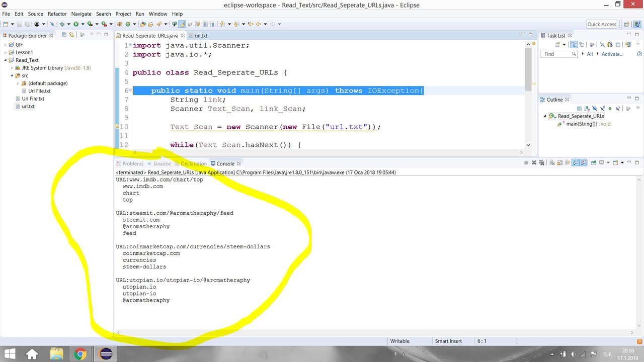Click the All link in Task List
644x362 pixels.
[590, 54]
